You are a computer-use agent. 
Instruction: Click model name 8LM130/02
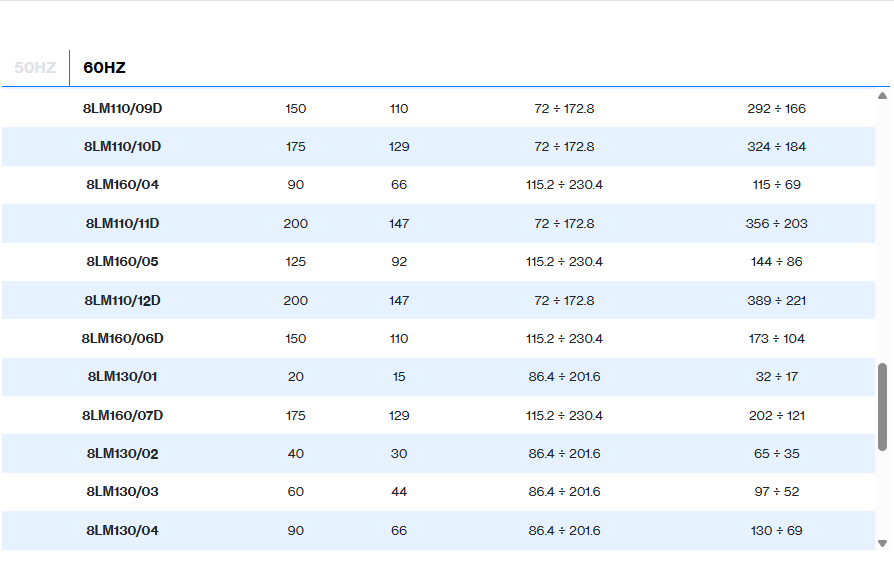122,454
